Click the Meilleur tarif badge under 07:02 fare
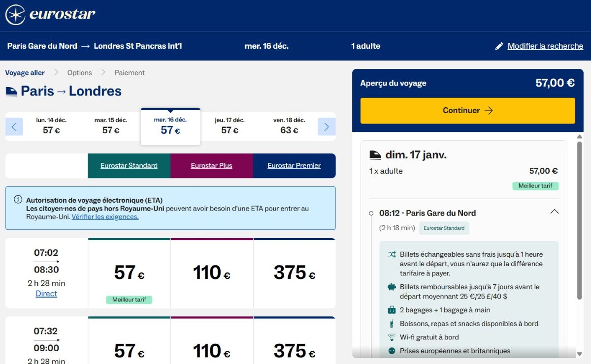The width and height of the screenshot is (591, 364). point(129,300)
